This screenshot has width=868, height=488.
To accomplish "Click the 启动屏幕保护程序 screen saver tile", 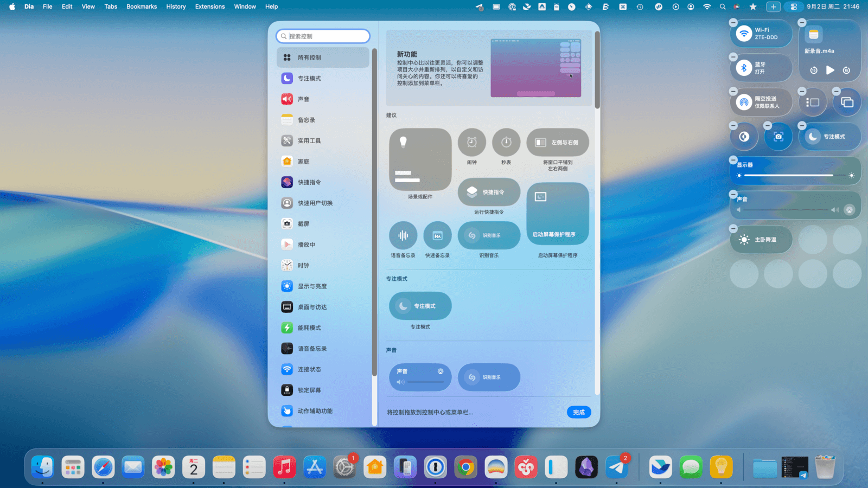I will [557, 214].
